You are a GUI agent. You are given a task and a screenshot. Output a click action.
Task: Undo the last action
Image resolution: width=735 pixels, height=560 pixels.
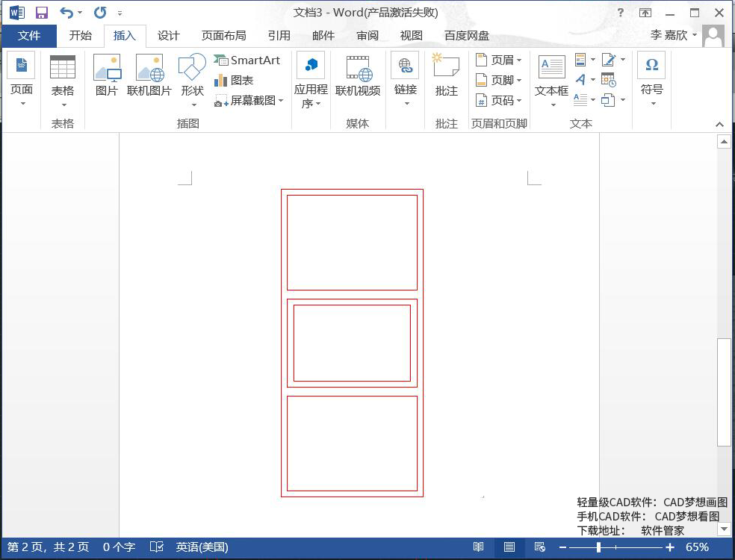click(x=66, y=13)
